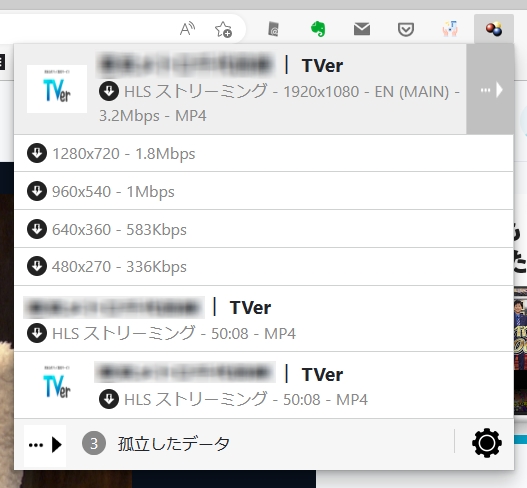Screen dimensions: 527x488
Task: Open the mail envelope extension icon
Action: (362, 29)
